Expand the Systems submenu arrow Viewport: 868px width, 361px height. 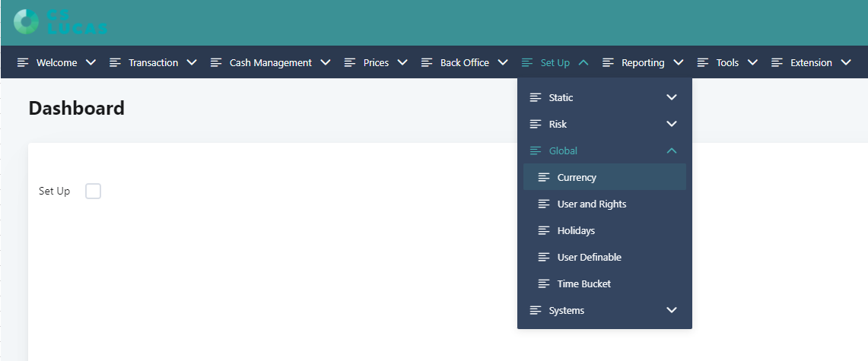tap(671, 311)
